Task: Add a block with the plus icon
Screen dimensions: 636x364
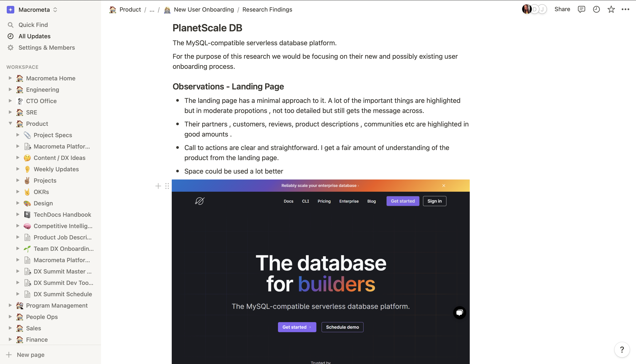Action: tap(158, 186)
